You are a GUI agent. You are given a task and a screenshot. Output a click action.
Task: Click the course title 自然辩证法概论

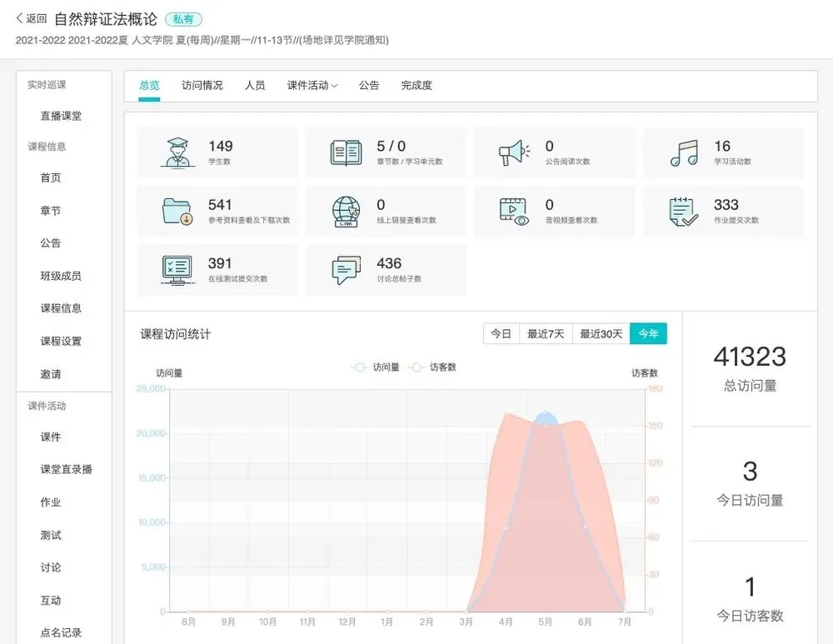pos(106,20)
